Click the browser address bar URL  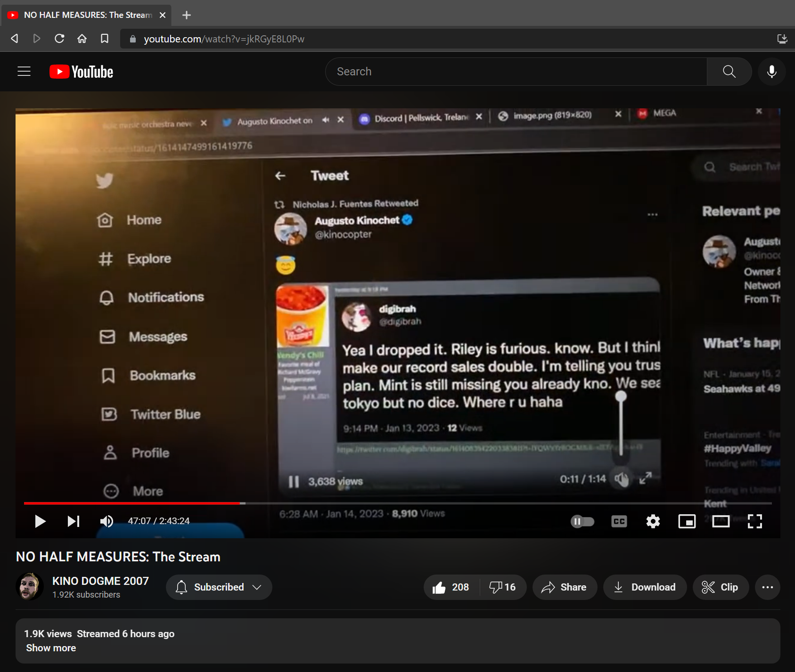click(224, 39)
